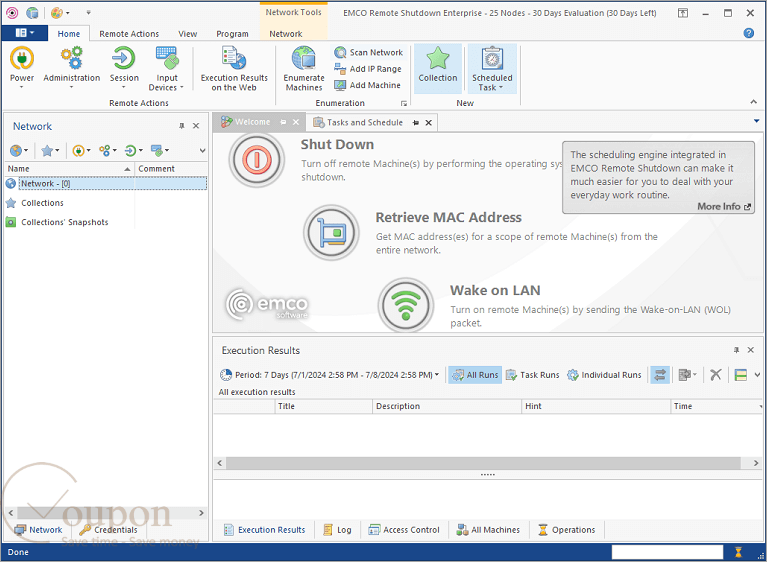767x562 pixels.
Task: Open the Access Control bottom tab
Action: 404,530
